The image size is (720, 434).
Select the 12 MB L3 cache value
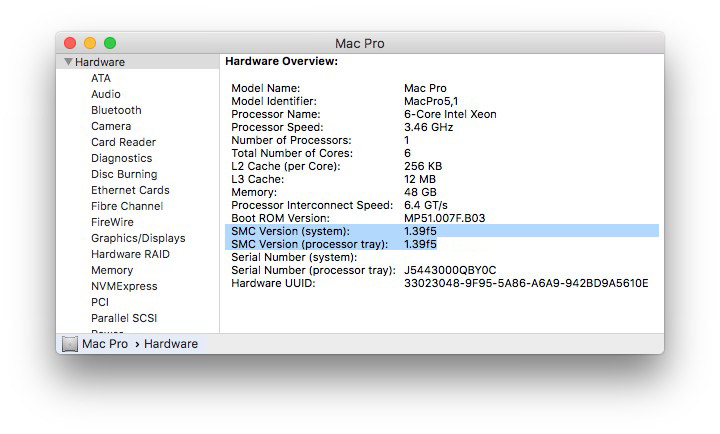click(x=420, y=179)
